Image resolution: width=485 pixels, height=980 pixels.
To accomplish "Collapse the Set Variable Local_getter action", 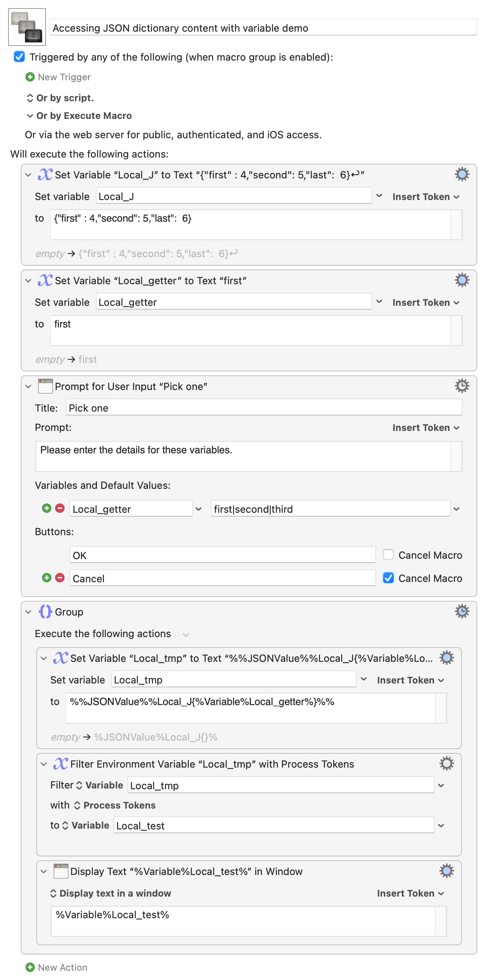I will pyautogui.click(x=28, y=281).
